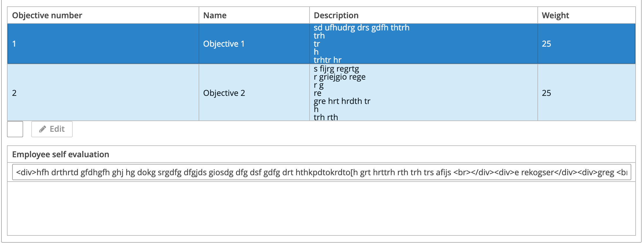Screen dimensions: 644x245
Task: Focus the Employee self evaluation text field
Action: tap(322, 172)
